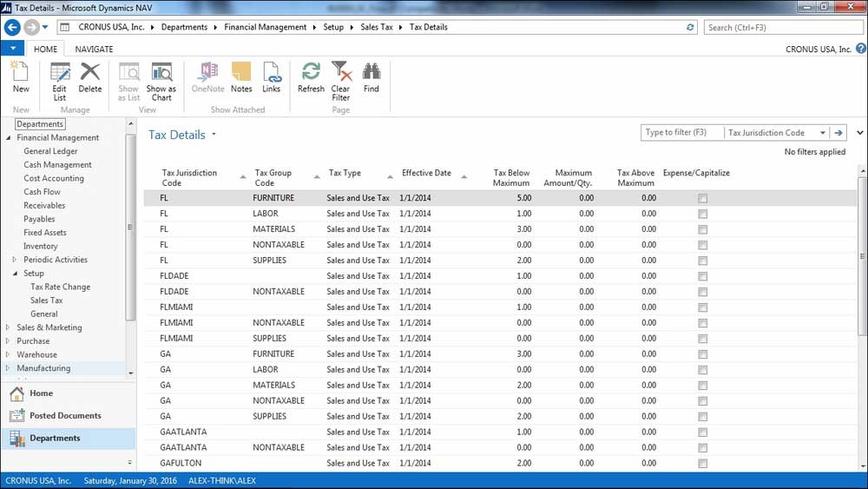868x489 pixels.
Task: Toggle Expense/Capitalize for FL LABOR row
Action: (x=702, y=214)
